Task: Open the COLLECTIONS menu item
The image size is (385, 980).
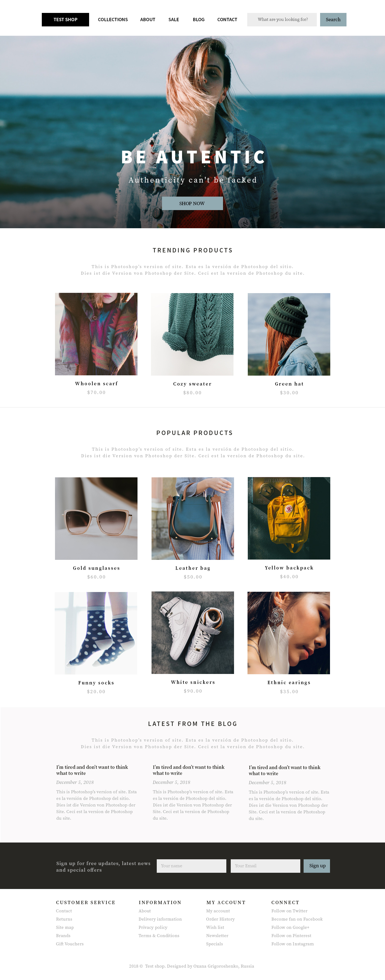Action: pyautogui.click(x=113, y=20)
